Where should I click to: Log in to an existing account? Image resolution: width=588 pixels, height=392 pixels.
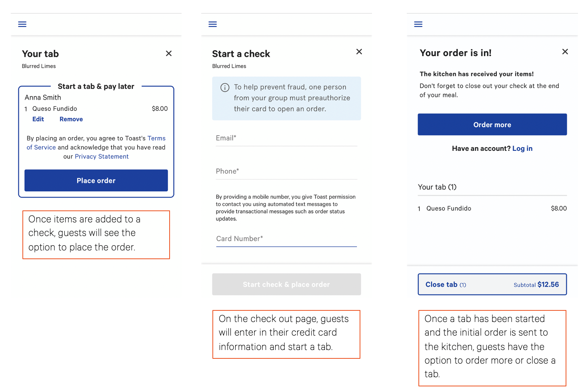click(x=522, y=148)
